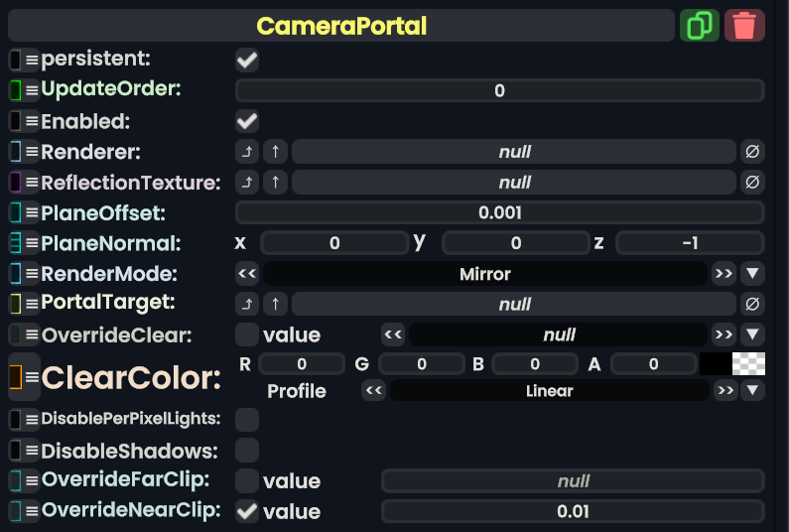
Task: Open the color Profile dropdown arrow
Action: (x=752, y=391)
